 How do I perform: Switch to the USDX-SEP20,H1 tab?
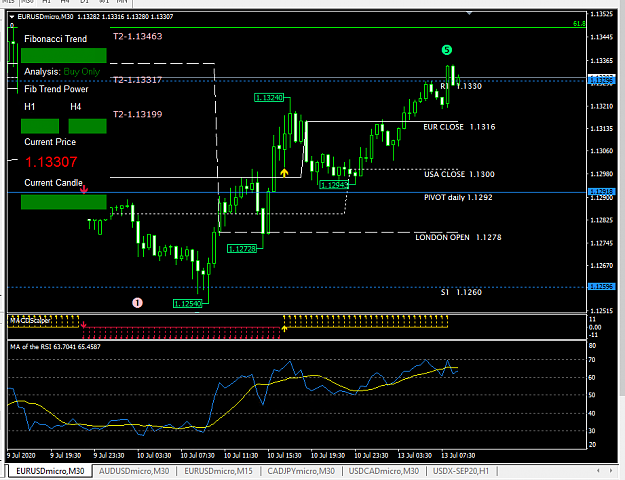click(461, 471)
